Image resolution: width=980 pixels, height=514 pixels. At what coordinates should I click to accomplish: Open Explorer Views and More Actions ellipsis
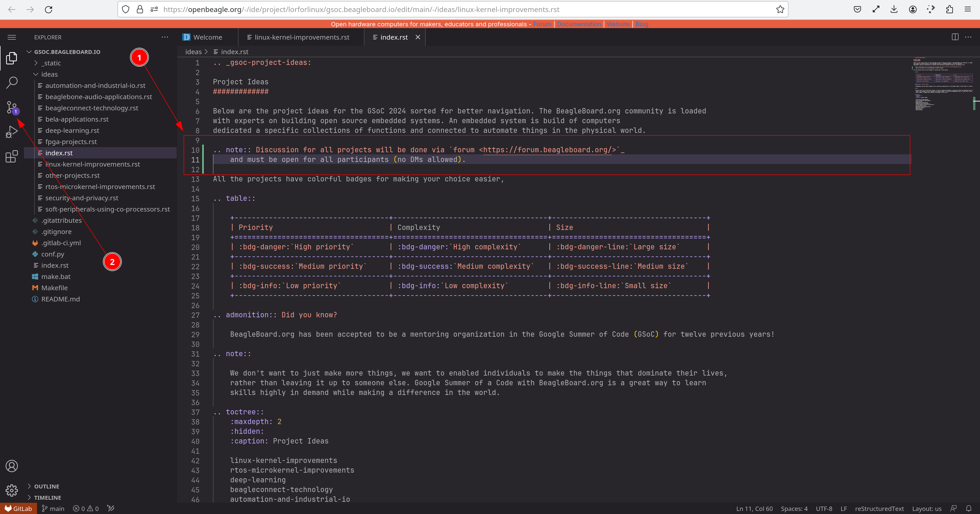coord(165,37)
